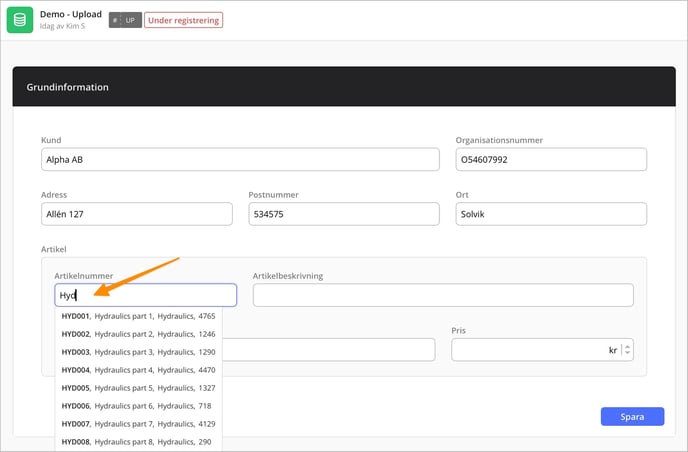The height and width of the screenshot is (452, 688).
Task: Focus the Ort field showing Solvik
Action: point(551,214)
